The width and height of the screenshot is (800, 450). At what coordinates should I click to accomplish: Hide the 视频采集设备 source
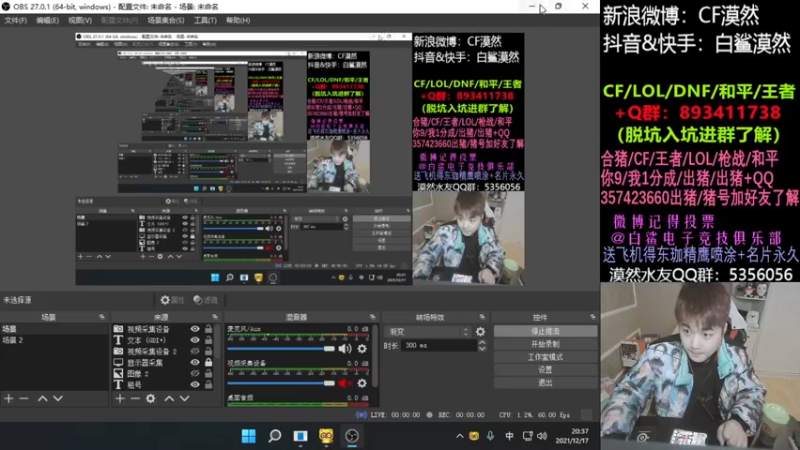coord(195,329)
